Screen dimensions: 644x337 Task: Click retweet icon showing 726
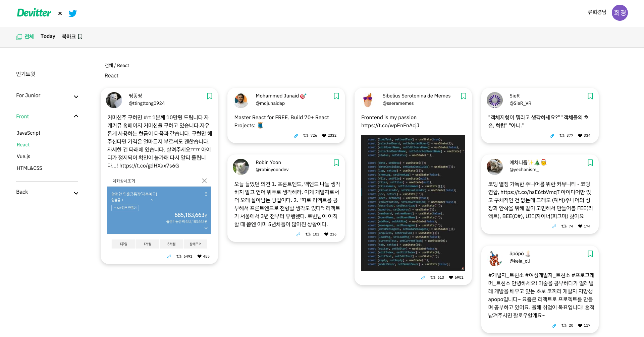coord(306,135)
